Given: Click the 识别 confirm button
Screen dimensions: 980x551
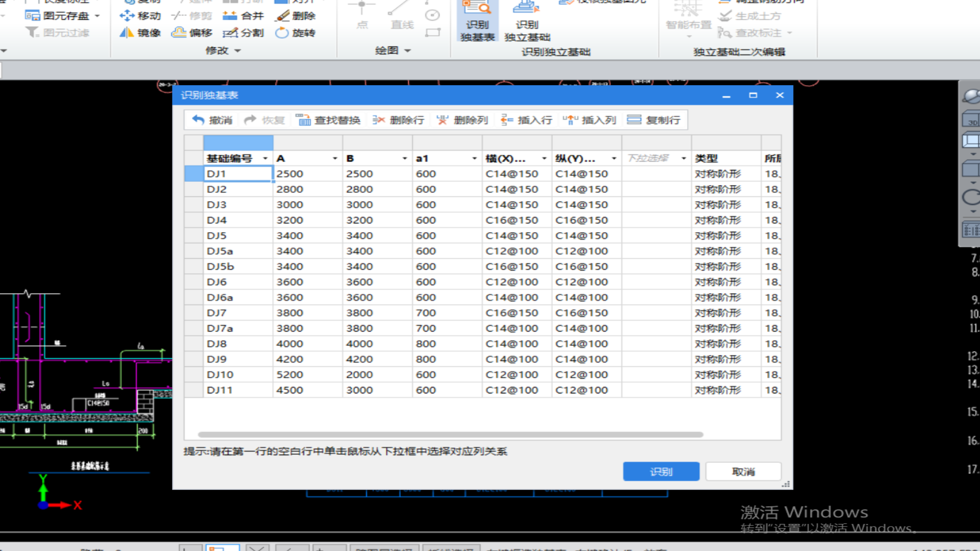Looking at the screenshot, I should click(x=661, y=471).
